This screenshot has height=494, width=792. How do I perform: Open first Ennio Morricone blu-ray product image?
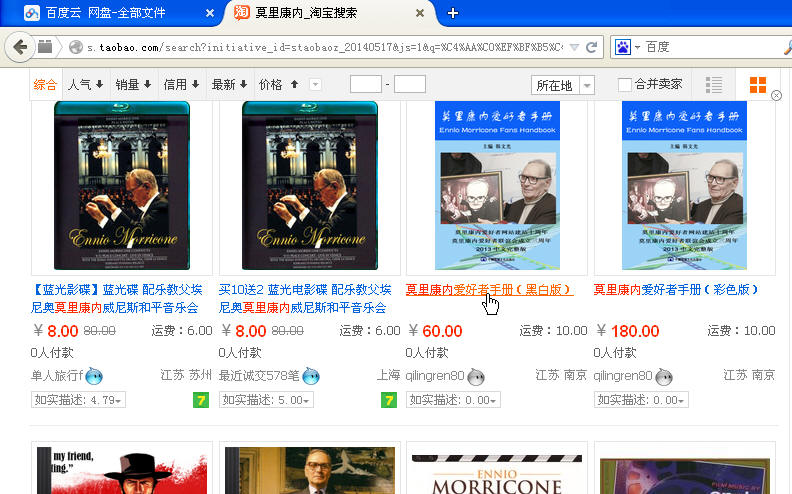122,185
